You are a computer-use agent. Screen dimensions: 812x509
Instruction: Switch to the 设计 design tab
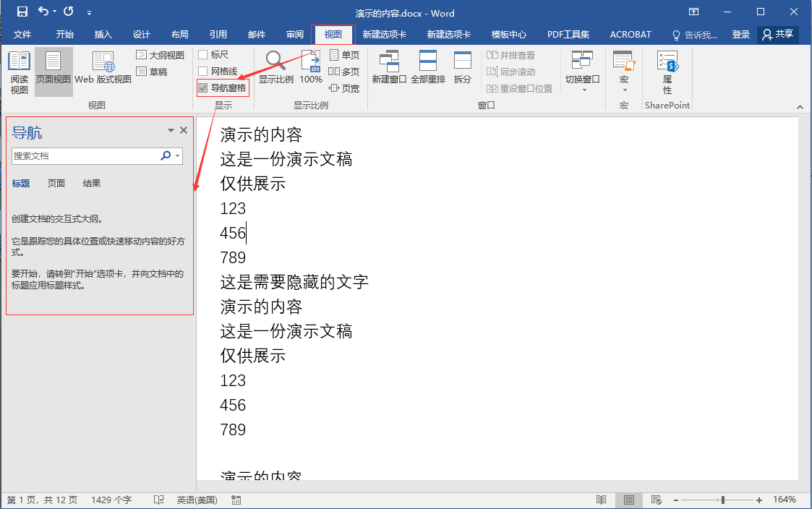tap(142, 34)
